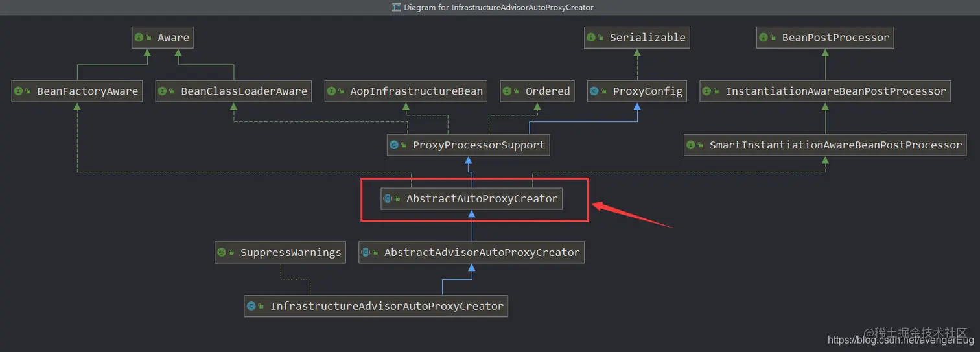Click the class icon on ProxyProcessorSupport node

coord(394,145)
